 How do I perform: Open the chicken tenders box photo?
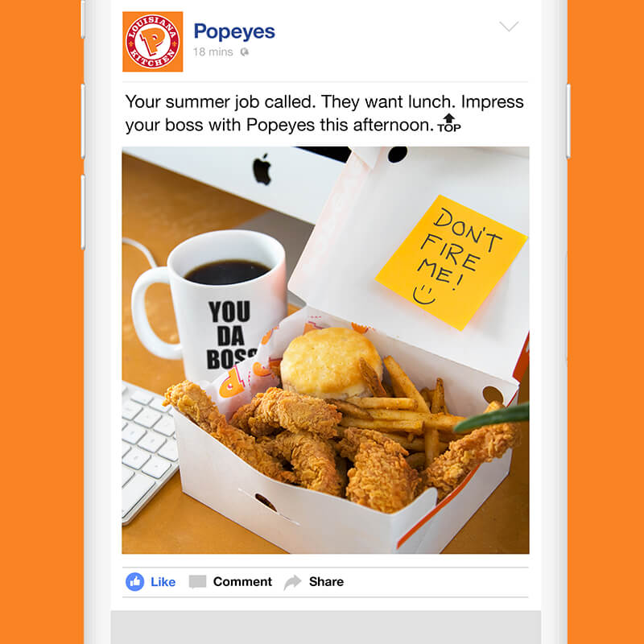(x=325, y=350)
